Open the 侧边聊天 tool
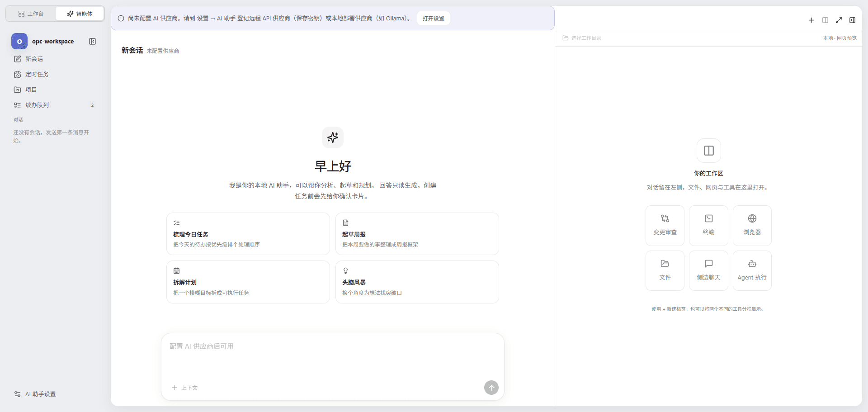Viewport: 868px width, 412px height. pyautogui.click(x=708, y=270)
